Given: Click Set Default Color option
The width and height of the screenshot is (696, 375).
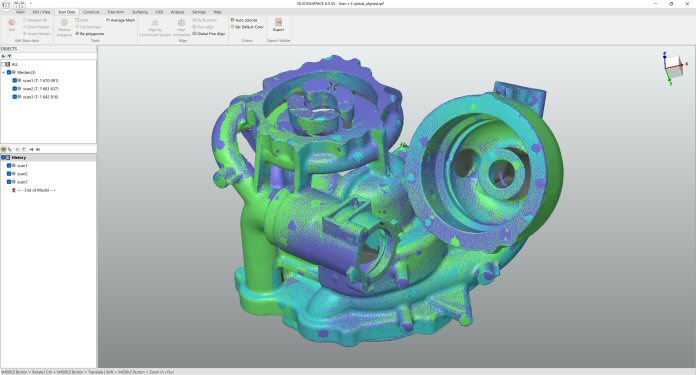Looking at the screenshot, I should (247, 27).
